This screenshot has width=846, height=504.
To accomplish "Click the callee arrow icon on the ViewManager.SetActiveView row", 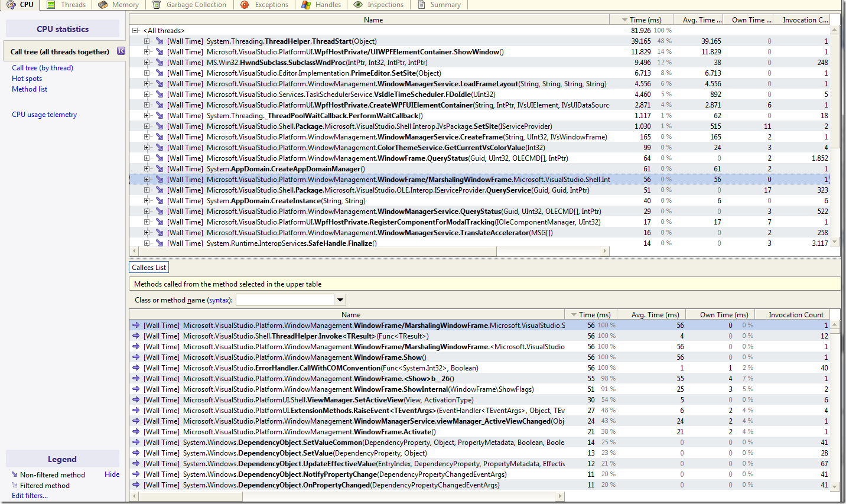I will click(136, 400).
